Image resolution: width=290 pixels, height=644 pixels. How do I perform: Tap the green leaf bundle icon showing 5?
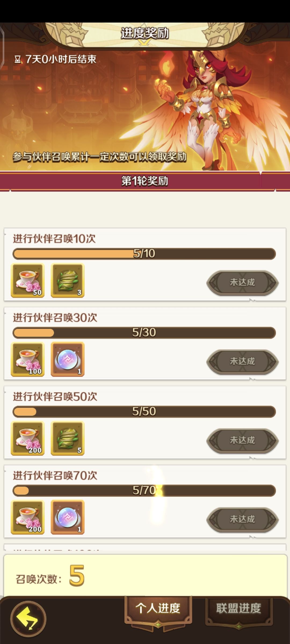(x=68, y=438)
